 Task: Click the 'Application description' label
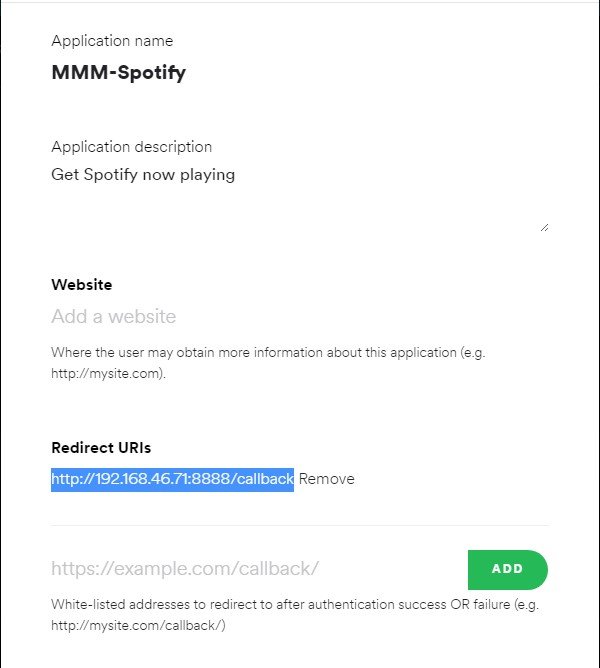pyautogui.click(x=131, y=147)
